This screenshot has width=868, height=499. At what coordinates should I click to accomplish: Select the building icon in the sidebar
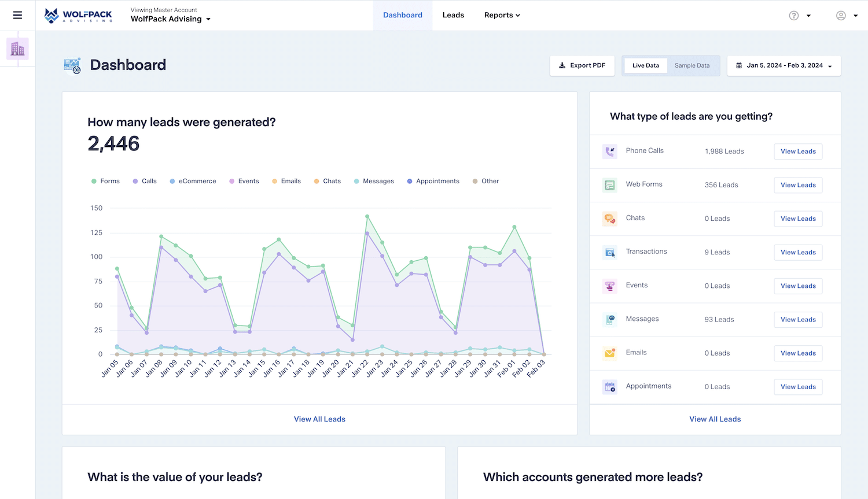tap(17, 49)
